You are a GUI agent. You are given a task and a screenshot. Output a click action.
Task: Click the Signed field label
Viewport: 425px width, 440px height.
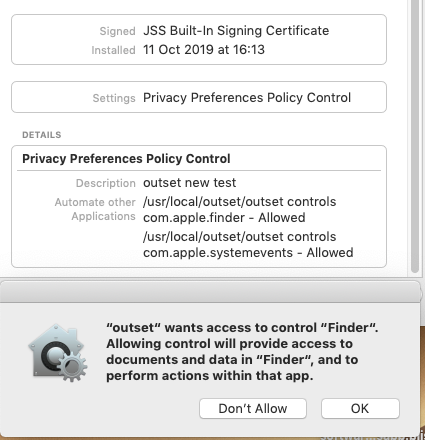117,31
